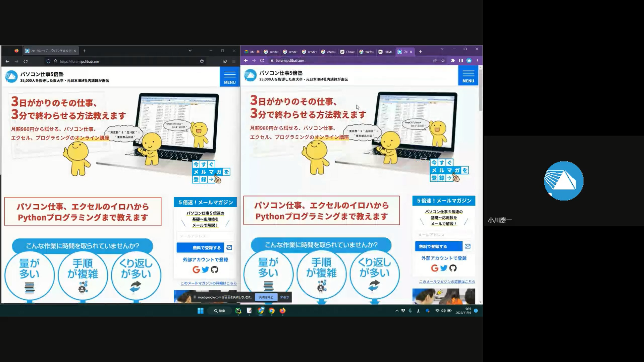Switch to the HTML tab in Chrome
644x362 pixels.
point(385,52)
